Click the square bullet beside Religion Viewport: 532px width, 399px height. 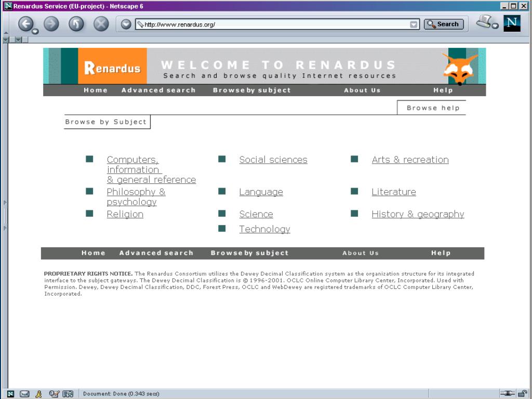89,214
